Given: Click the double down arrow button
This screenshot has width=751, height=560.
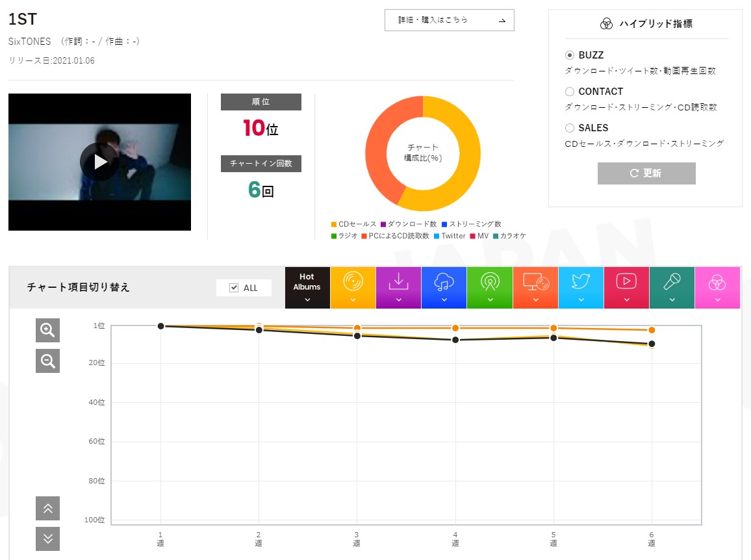Looking at the screenshot, I should (x=47, y=539).
